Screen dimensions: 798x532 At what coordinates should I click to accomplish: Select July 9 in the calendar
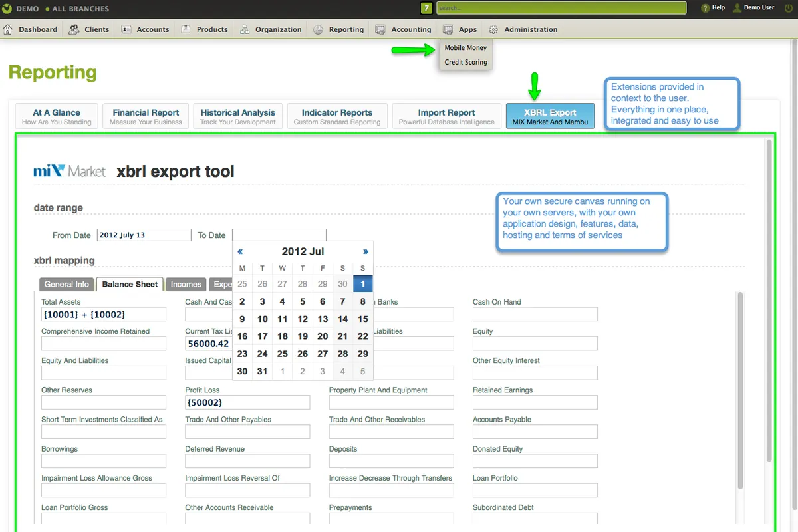(x=242, y=319)
